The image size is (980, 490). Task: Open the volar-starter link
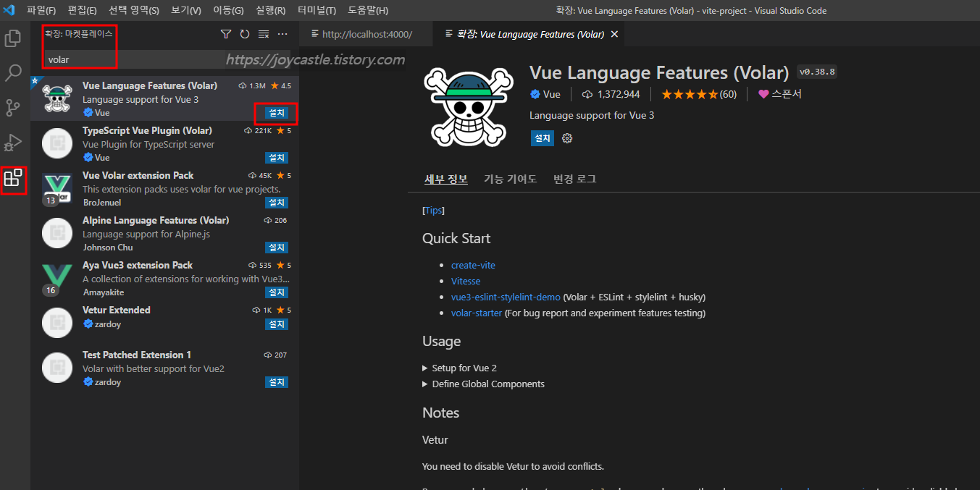pos(477,313)
